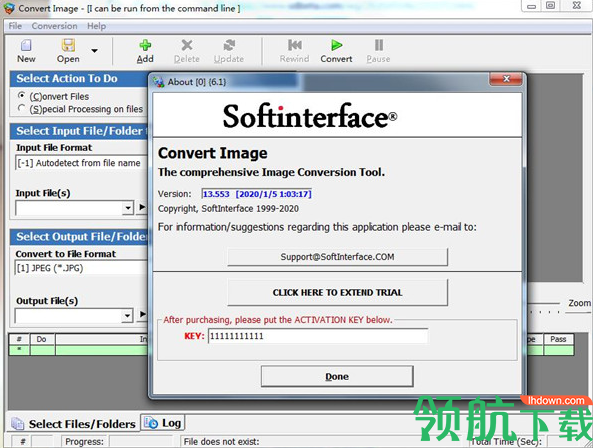The image size is (593, 448).
Task: Open the File menu
Action: tap(15, 26)
